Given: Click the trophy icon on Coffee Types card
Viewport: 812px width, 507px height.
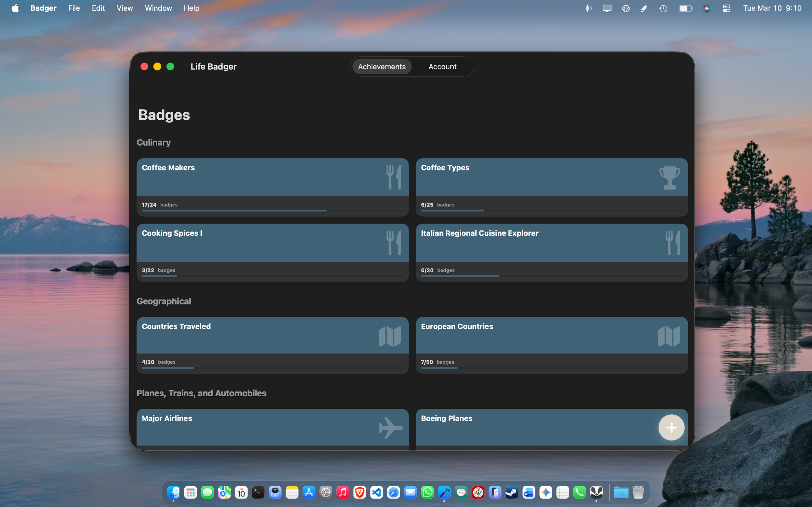Looking at the screenshot, I should [670, 177].
